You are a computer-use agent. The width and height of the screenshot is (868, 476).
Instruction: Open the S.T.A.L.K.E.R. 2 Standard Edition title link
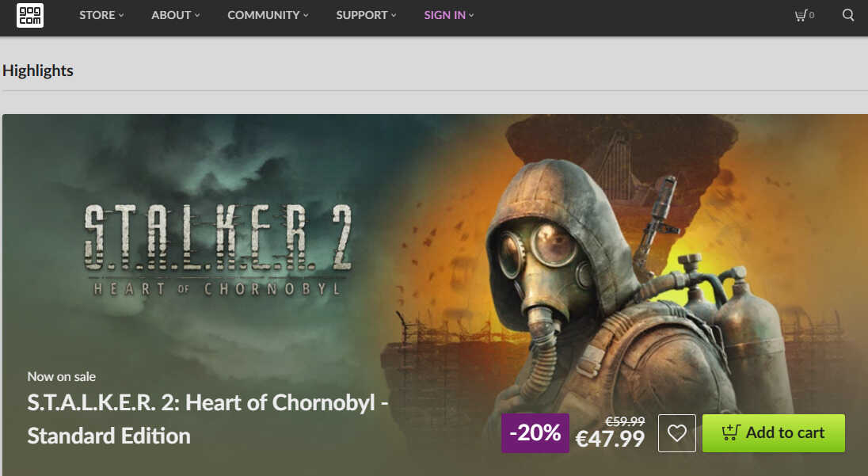207,419
